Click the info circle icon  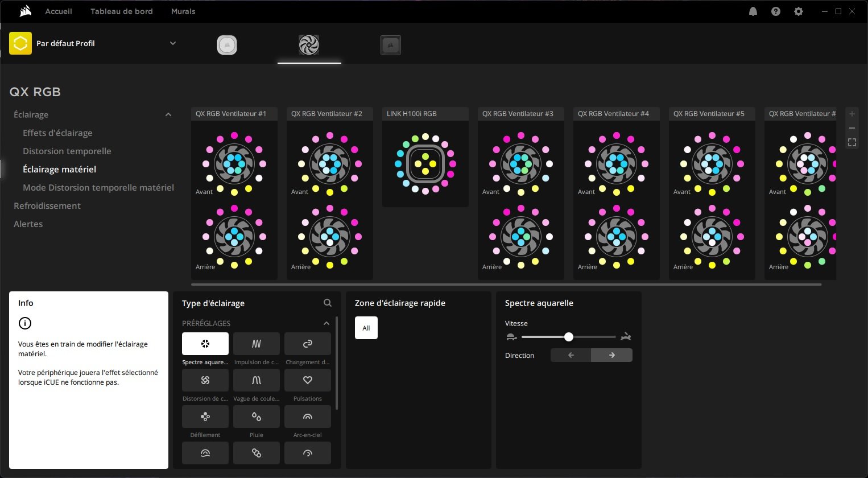pos(25,323)
